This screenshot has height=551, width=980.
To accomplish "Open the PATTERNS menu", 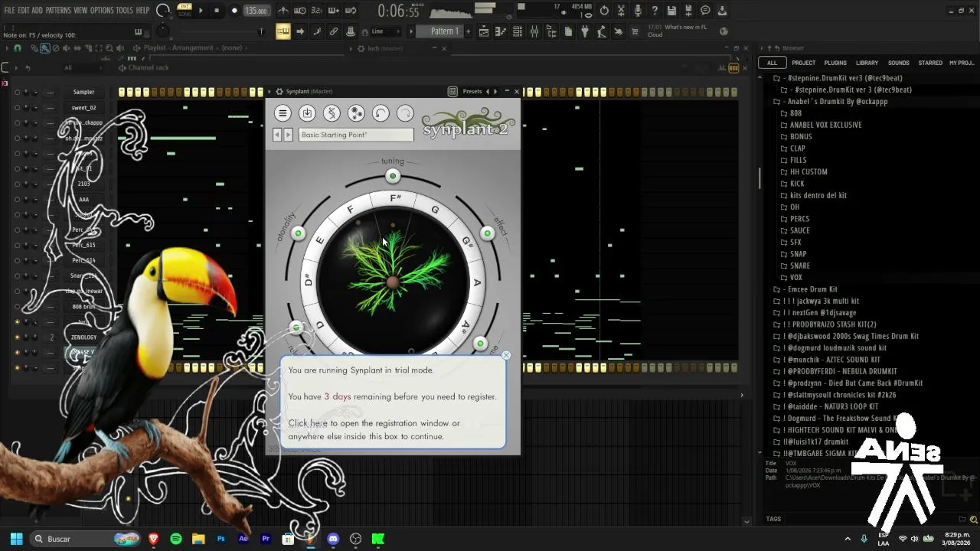I will pyautogui.click(x=58, y=11).
